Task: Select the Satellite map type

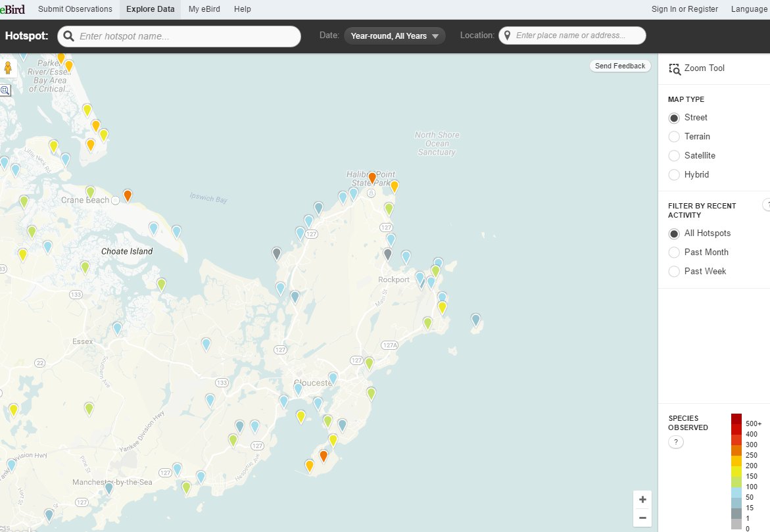Action: (674, 156)
